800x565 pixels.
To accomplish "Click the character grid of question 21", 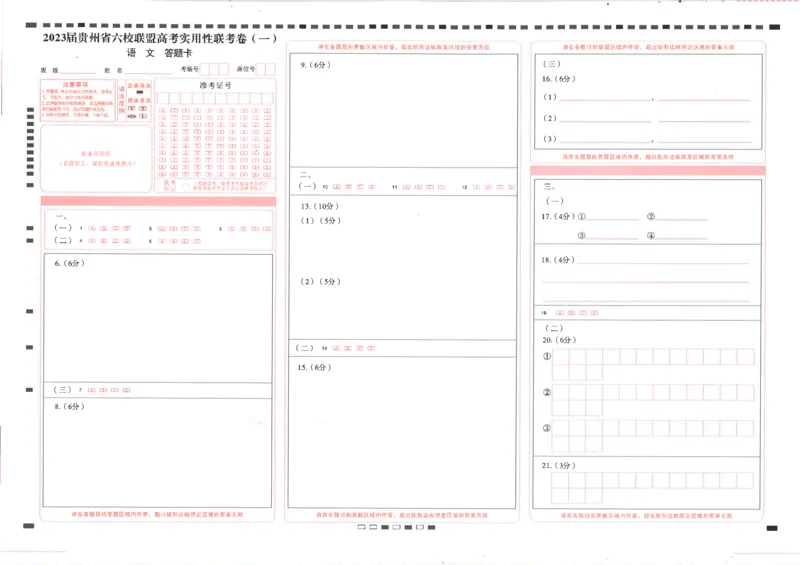I will tap(653, 488).
